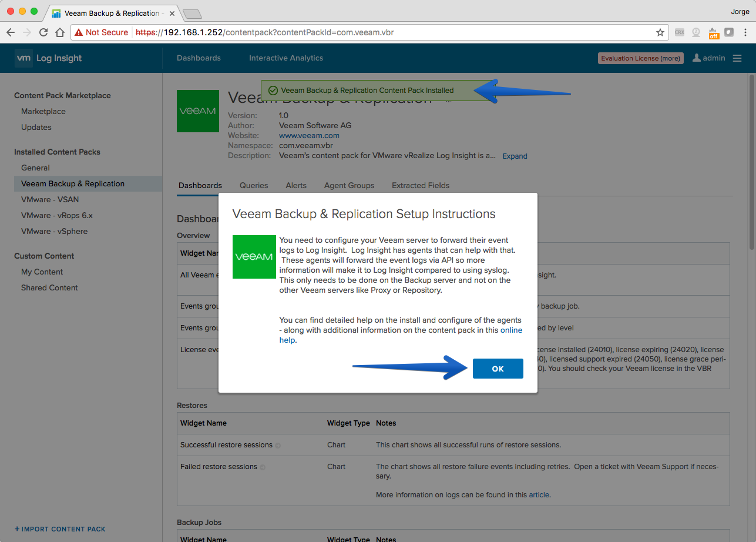Switch to the Extracted Fields tab
756x542 pixels.
pyautogui.click(x=421, y=185)
